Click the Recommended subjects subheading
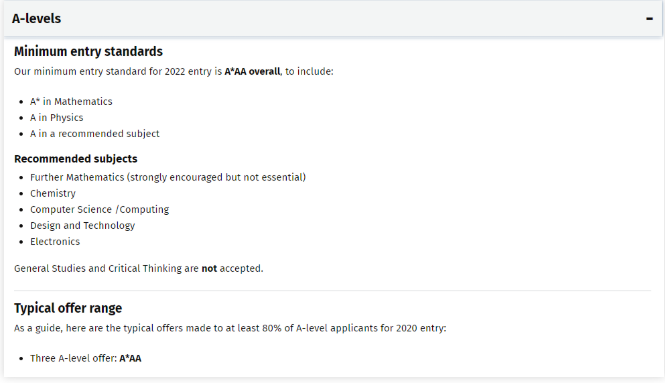The width and height of the screenshot is (665, 383). point(76,159)
